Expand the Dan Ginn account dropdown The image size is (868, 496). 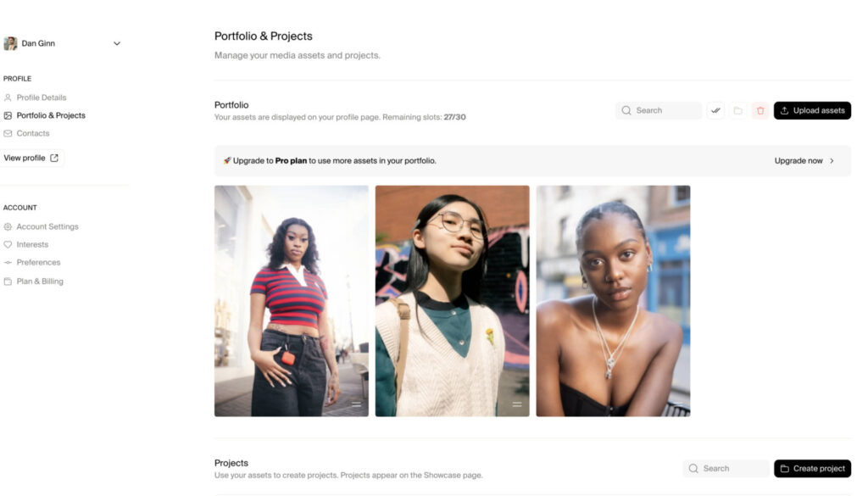point(117,43)
